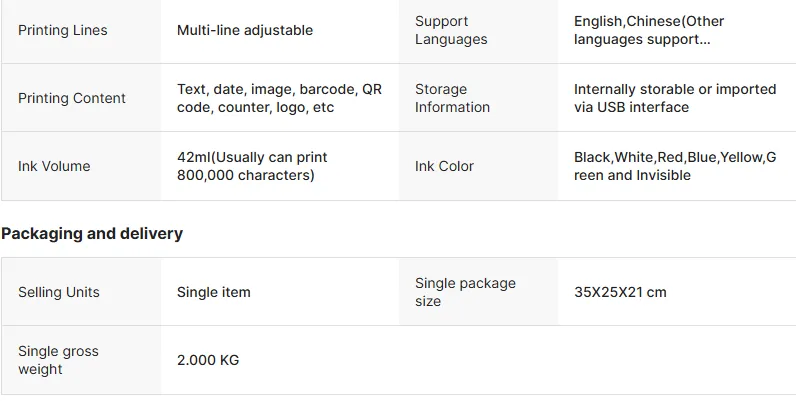Click the Support Languages label

coord(451,30)
